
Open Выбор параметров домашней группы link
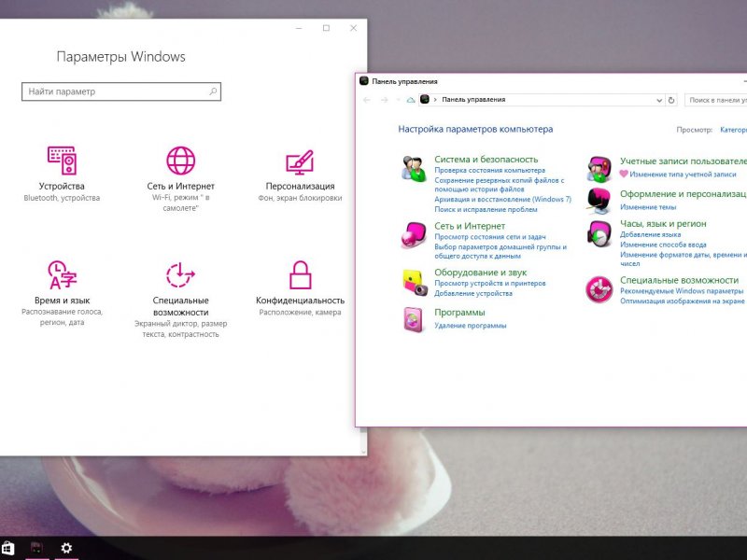[x=500, y=251]
